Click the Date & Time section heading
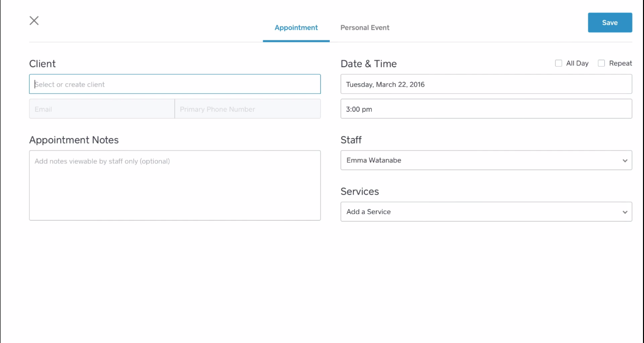The image size is (644, 343). [x=368, y=64]
